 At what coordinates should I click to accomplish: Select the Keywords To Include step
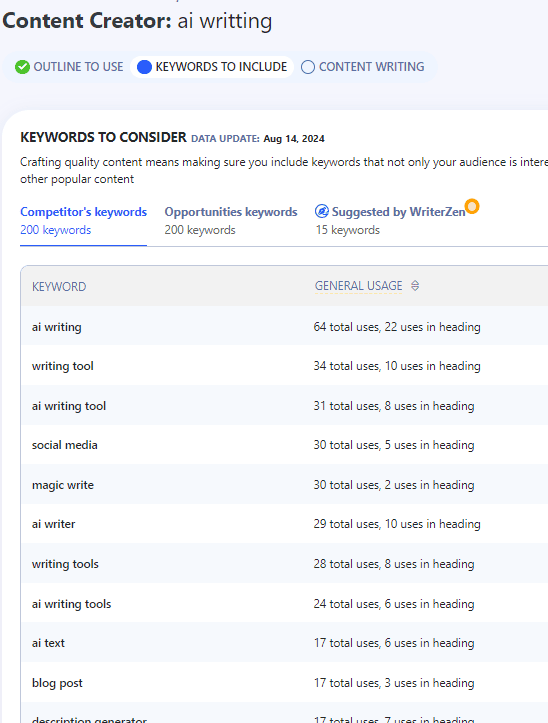(212, 67)
